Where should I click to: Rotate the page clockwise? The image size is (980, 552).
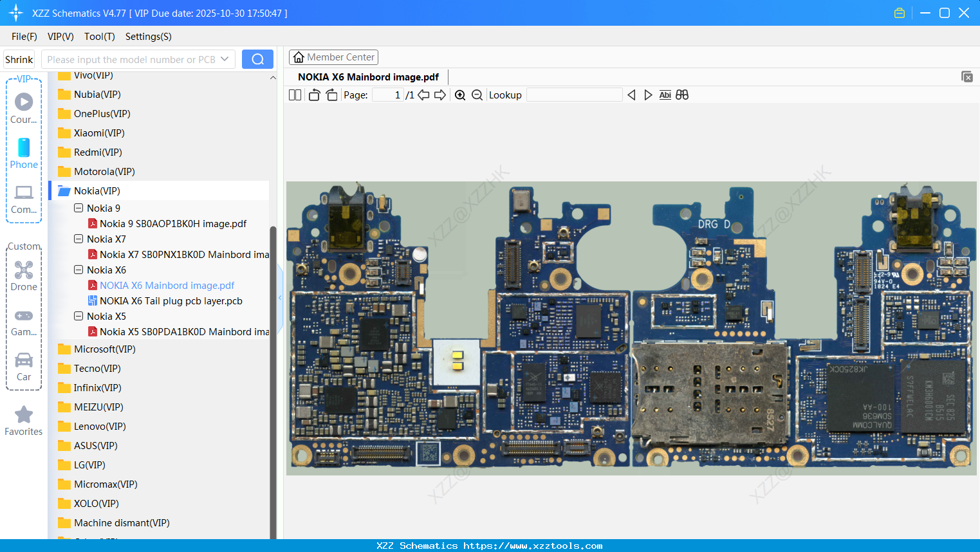point(331,95)
